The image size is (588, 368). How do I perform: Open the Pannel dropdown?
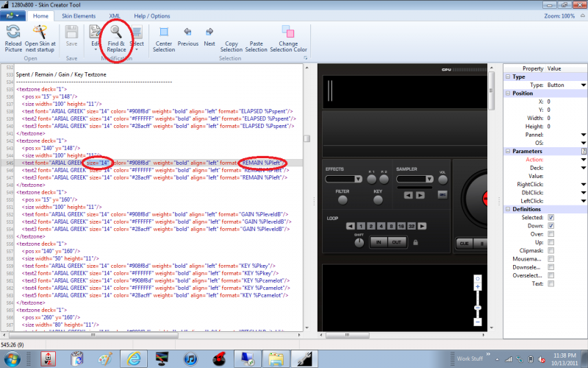tap(583, 135)
